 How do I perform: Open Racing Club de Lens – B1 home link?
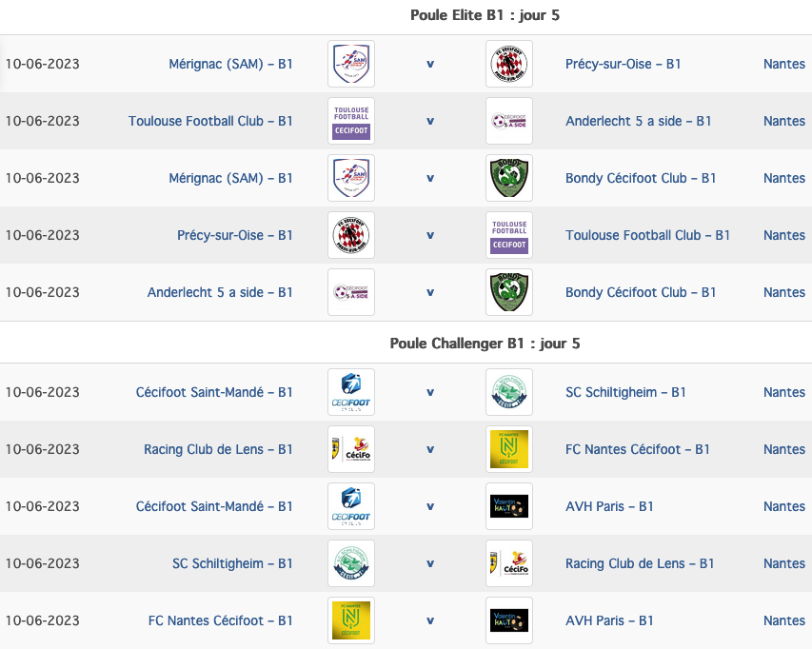tap(218, 449)
